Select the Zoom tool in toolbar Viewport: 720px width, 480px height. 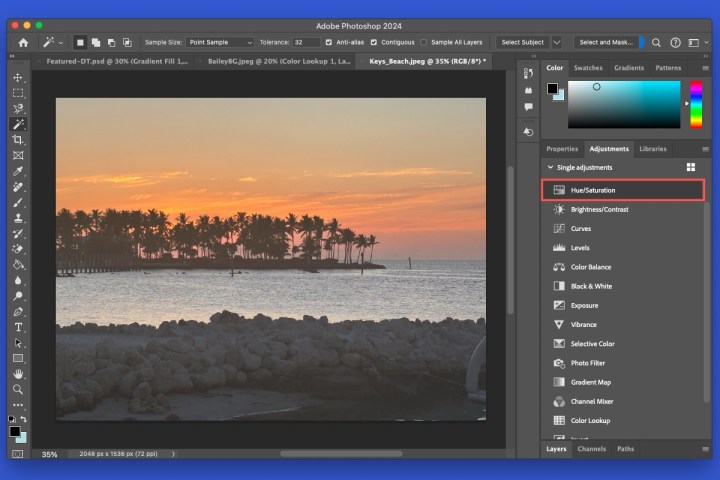click(x=18, y=389)
